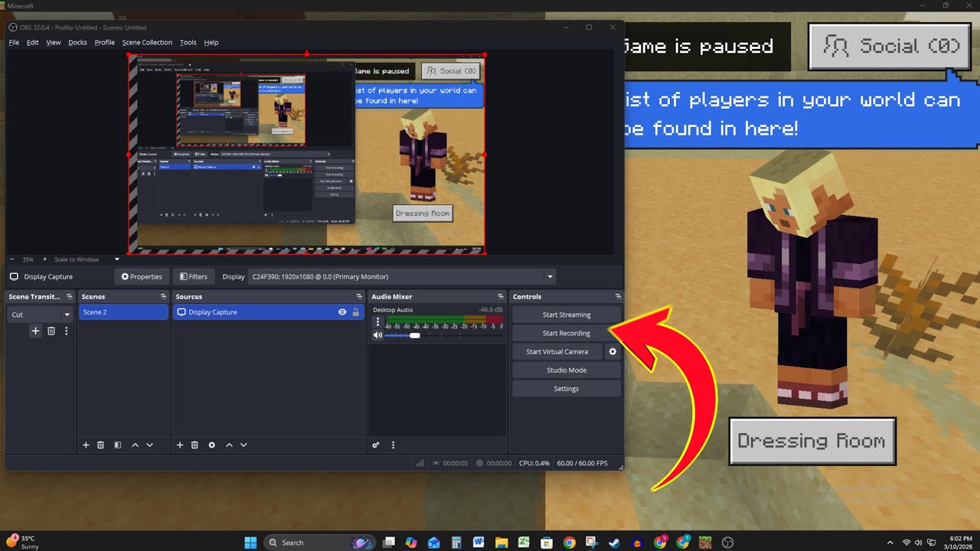Click Start Streaming button
The height and width of the screenshot is (551, 980).
(x=567, y=315)
